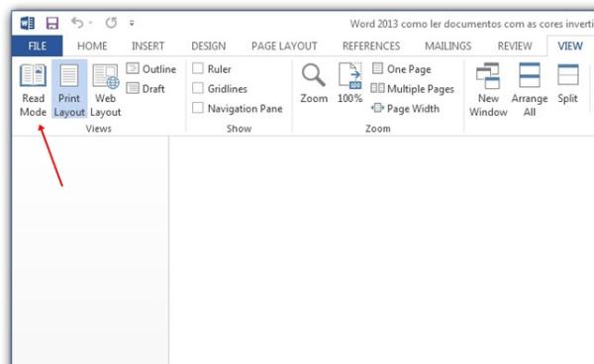Select Print Layout view
This screenshot has height=364, width=594.
click(69, 90)
